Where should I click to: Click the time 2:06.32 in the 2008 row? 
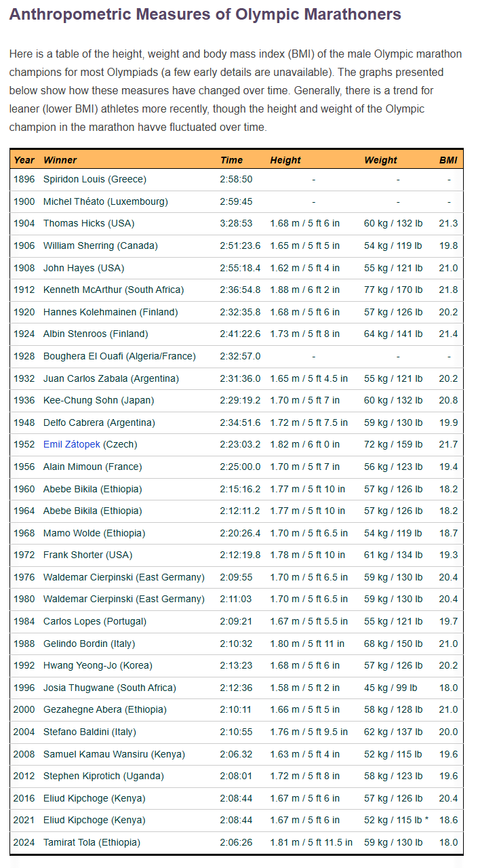click(x=236, y=754)
